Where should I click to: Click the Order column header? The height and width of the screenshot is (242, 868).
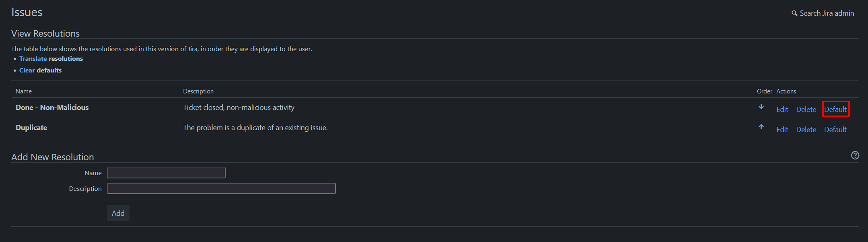click(764, 91)
